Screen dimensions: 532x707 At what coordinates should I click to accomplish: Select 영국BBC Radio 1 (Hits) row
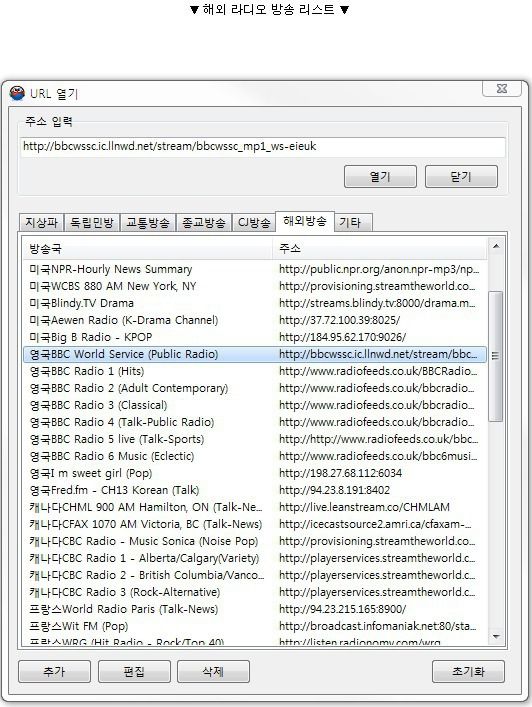coord(255,371)
